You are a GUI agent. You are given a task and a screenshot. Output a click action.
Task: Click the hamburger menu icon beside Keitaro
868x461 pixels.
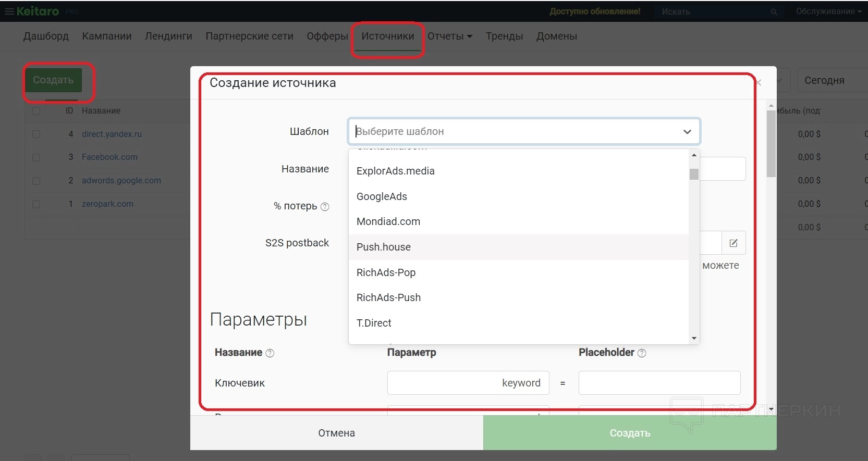coord(9,11)
